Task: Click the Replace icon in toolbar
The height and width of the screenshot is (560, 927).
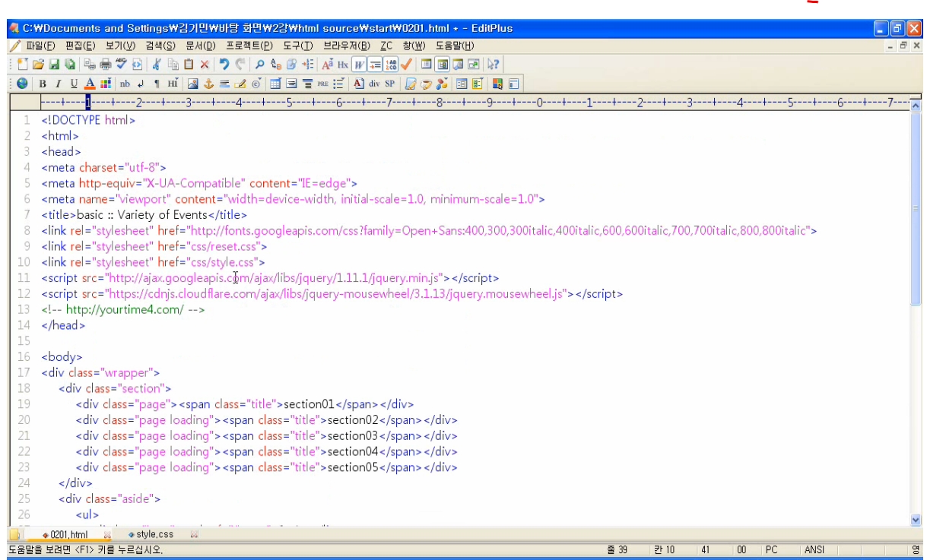Action: point(276,65)
